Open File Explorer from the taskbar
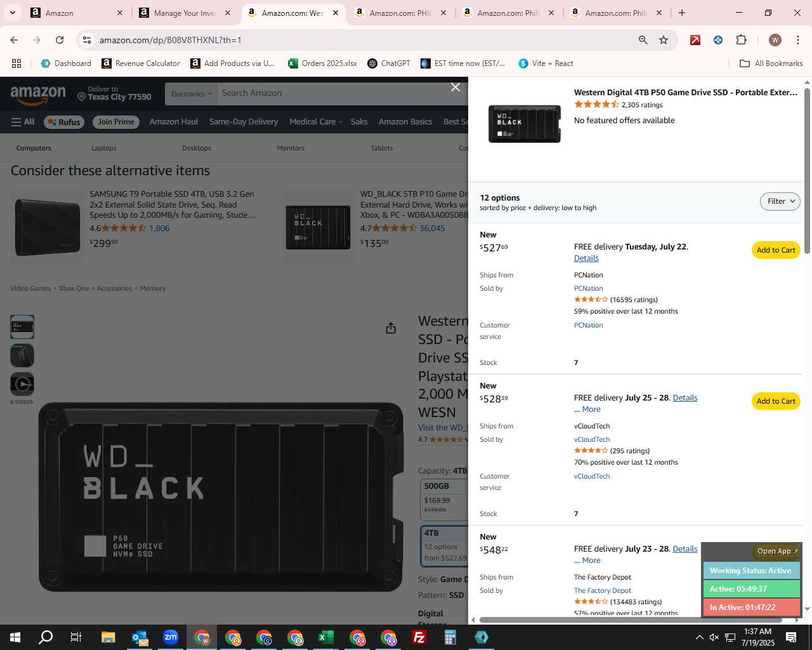This screenshot has height=650, width=812. (x=108, y=637)
